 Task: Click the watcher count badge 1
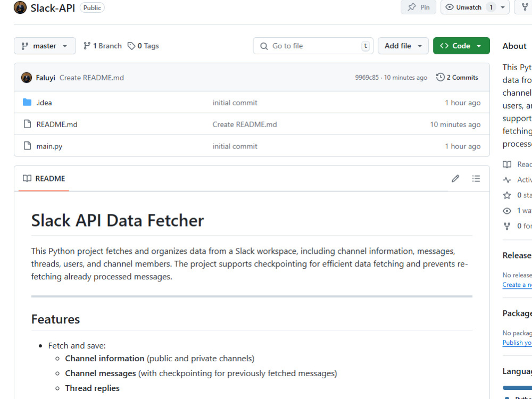pos(491,7)
